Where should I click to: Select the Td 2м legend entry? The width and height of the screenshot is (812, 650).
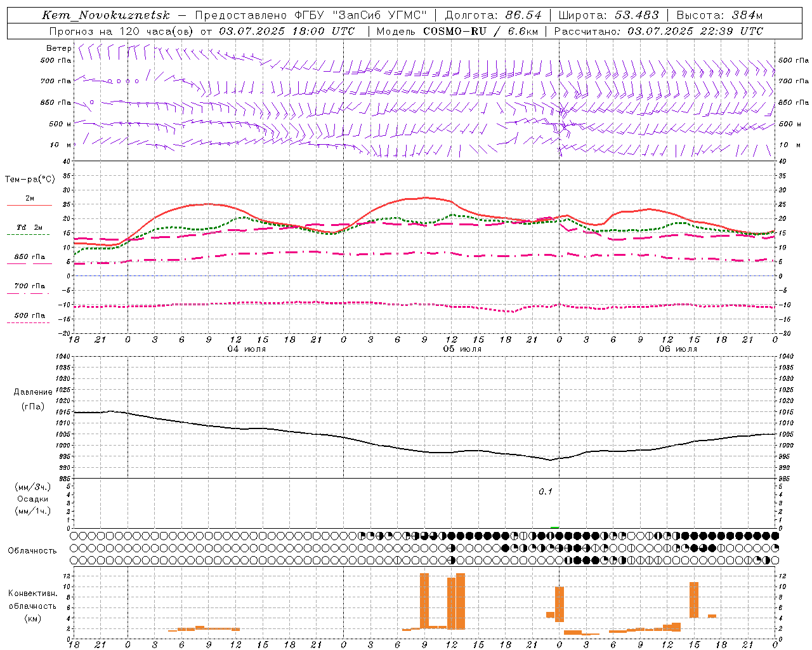(30, 227)
